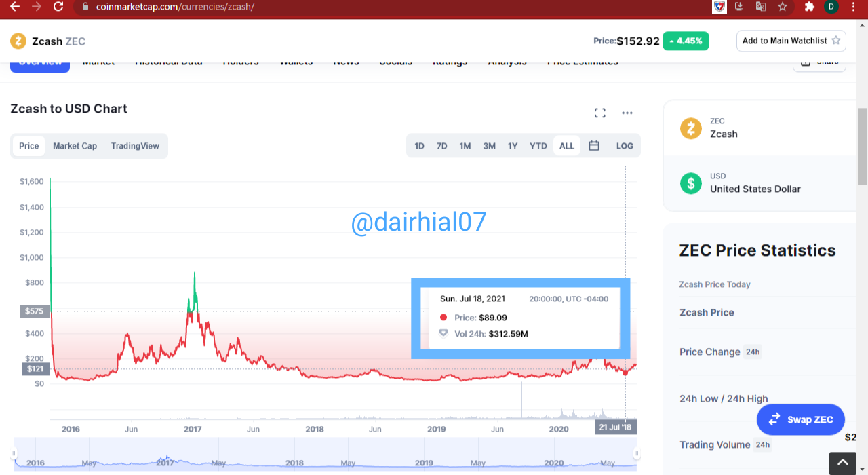Click the padlock site info icon

(85, 7)
